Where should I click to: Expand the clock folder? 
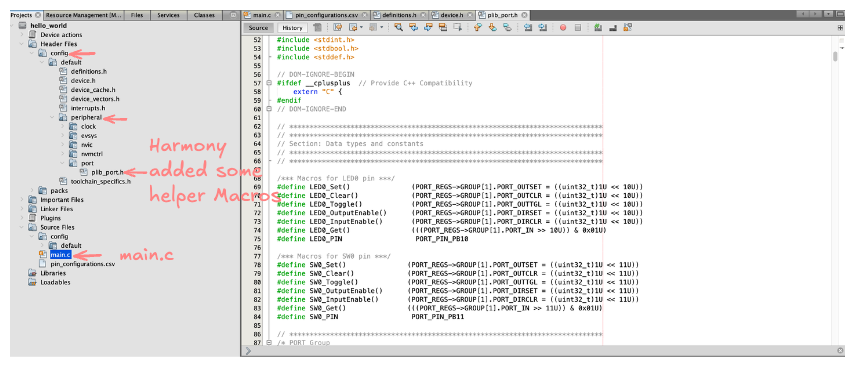pyautogui.click(x=62, y=127)
